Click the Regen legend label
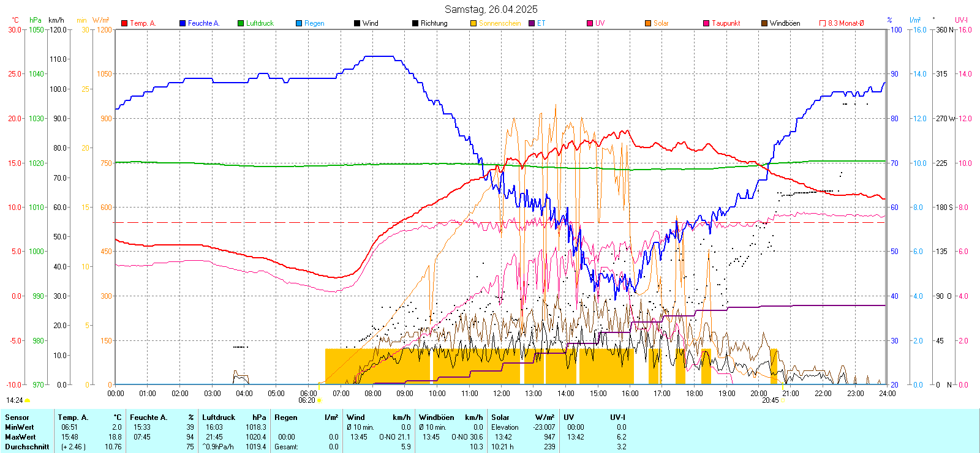The image size is (980, 453). [314, 23]
